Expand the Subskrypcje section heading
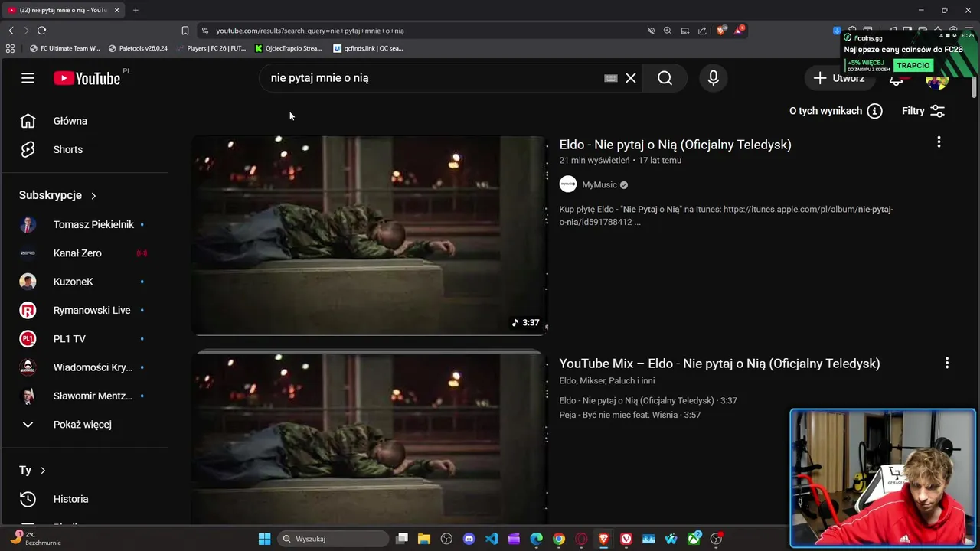Image resolution: width=980 pixels, height=551 pixels. (58, 195)
